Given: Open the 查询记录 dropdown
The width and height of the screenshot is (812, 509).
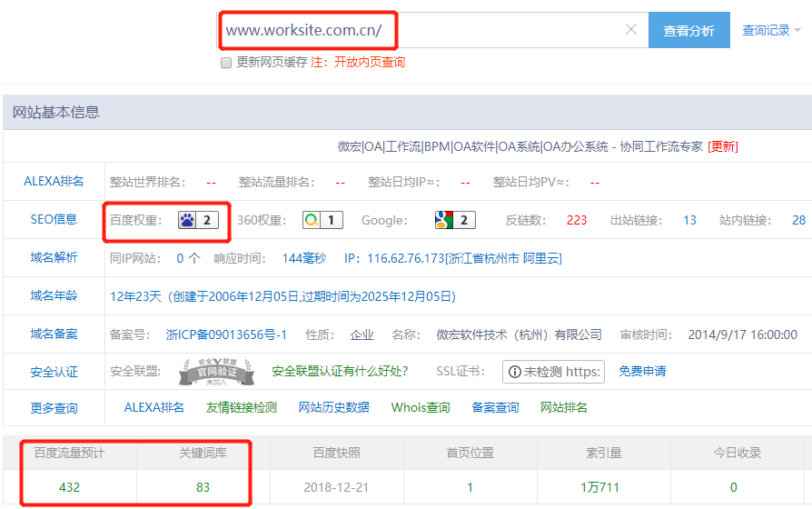Looking at the screenshot, I should [771, 30].
